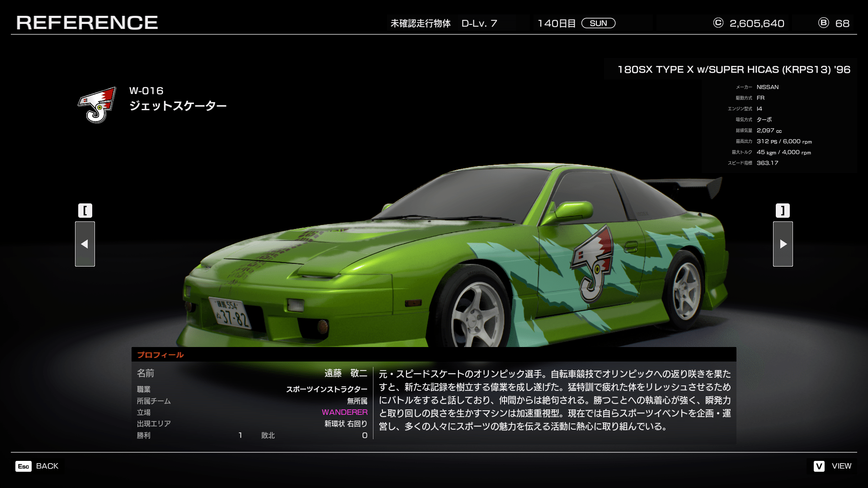Select the プロフィール tab header
Image resolution: width=868 pixels, height=488 pixels.
click(160, 355)
